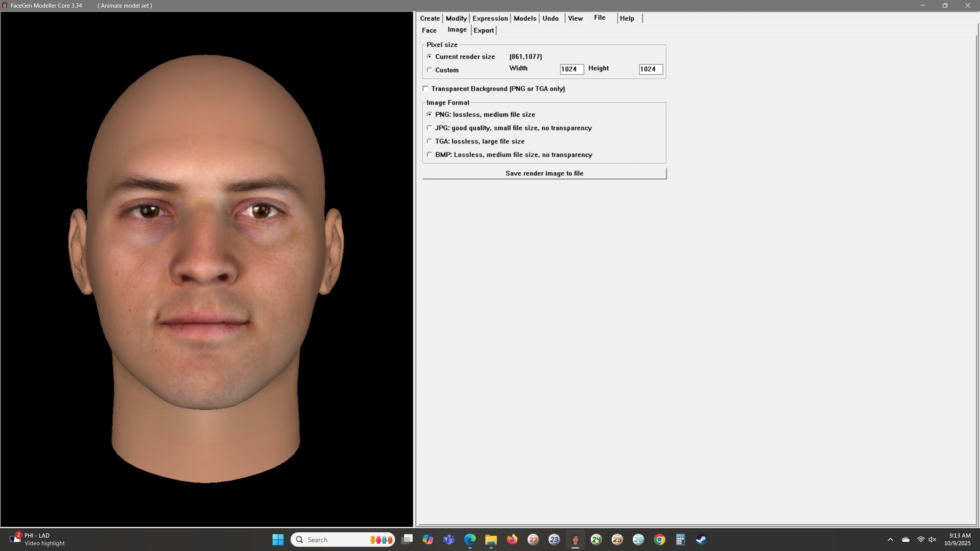Open the Expression tab
The image size is (980, 551).
(x=490, y=18)
